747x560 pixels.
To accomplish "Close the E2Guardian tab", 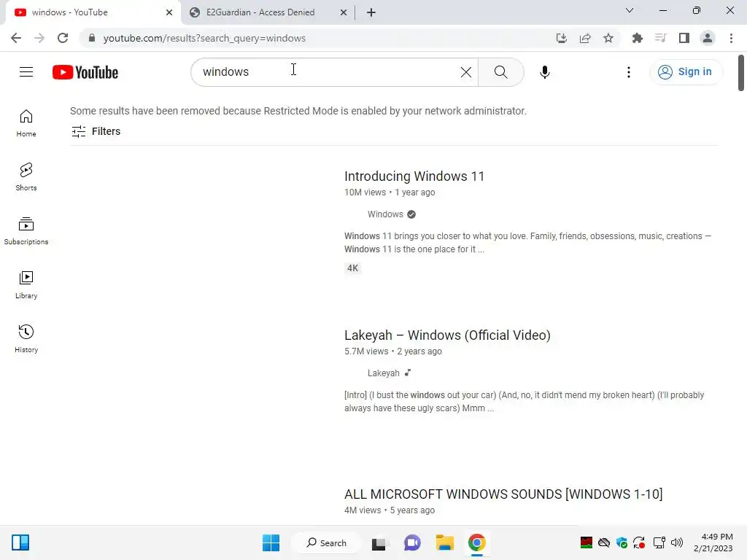I will 344,13.
